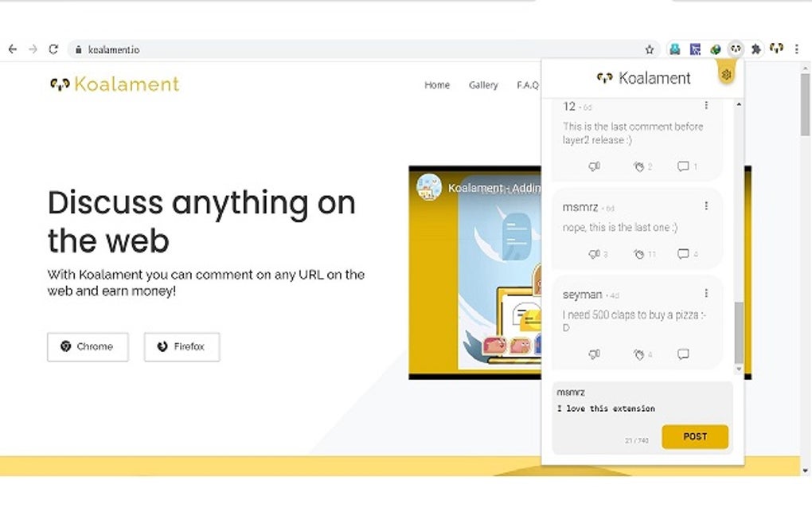This screenshot has height=508, width=812.
Task: Reply to seyman's pizza comment
Action: click(683, 354)
